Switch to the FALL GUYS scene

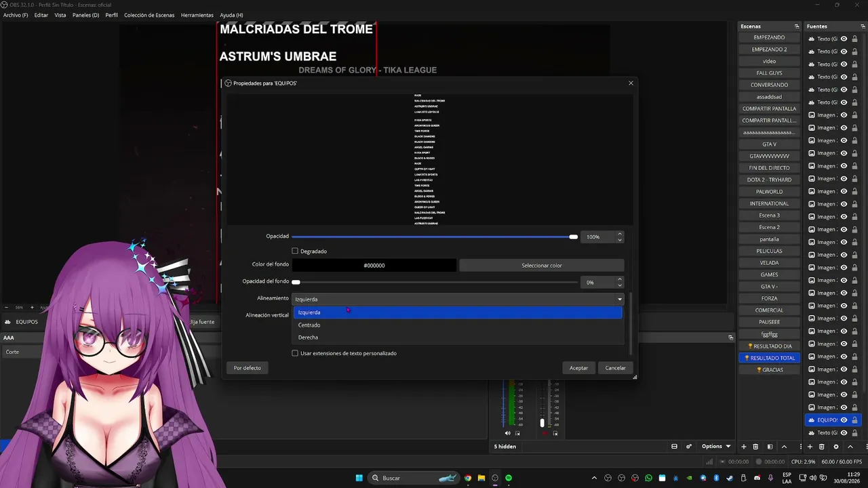[x=769, y=73]
